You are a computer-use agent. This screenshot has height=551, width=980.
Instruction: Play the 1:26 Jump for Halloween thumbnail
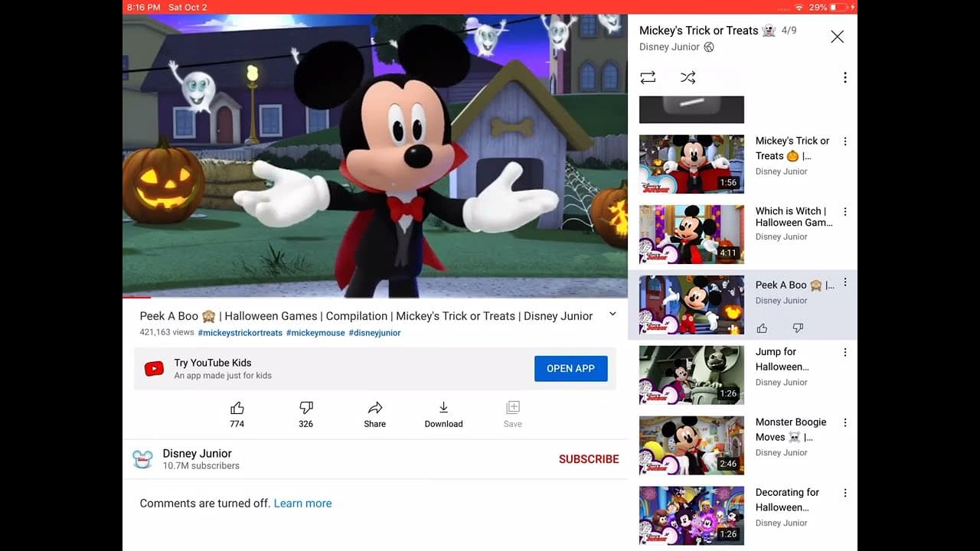click(691, 375)
